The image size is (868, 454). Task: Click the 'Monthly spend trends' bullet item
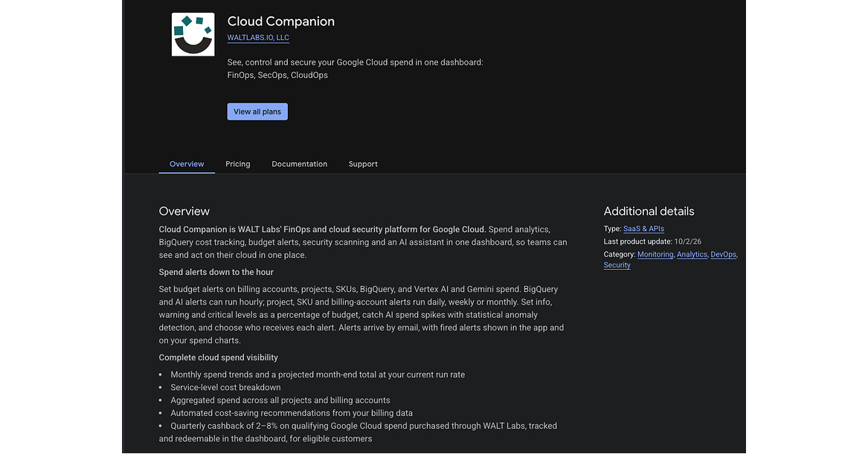coord(318,375)
